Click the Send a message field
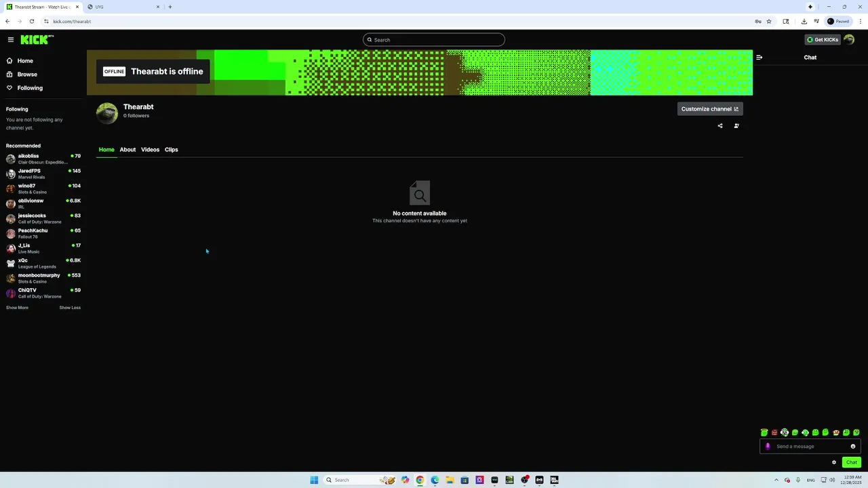The image size is (868, 488). 810,447
